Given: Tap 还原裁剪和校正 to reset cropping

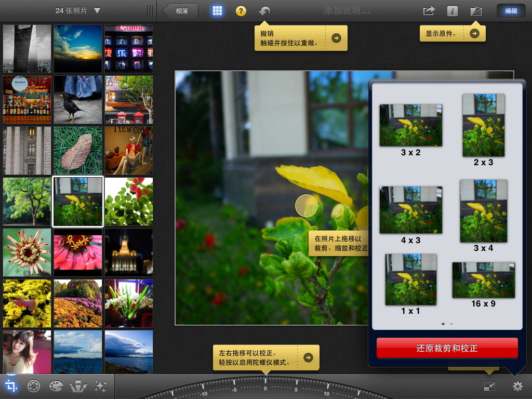Looking at the screenshot, I should 448,347.
